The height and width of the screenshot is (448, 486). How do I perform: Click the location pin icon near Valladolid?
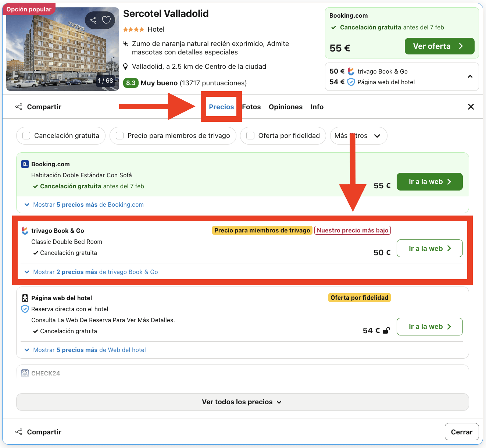125,67
